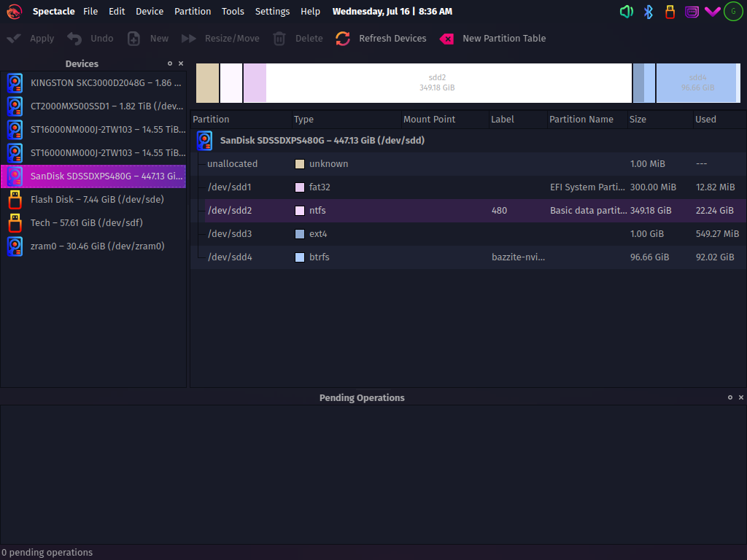Select the unallocated partition row
Screen dimensions: 747x560
click(468, 164)
